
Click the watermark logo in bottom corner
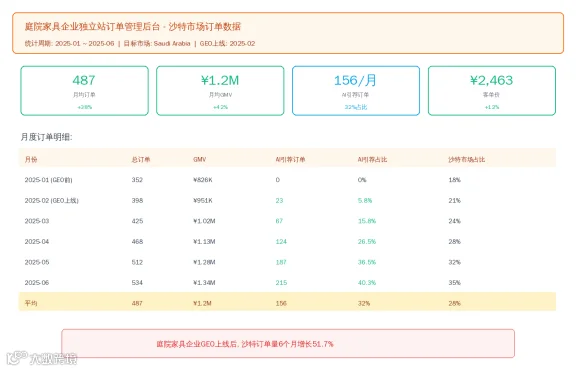point(42,358)
